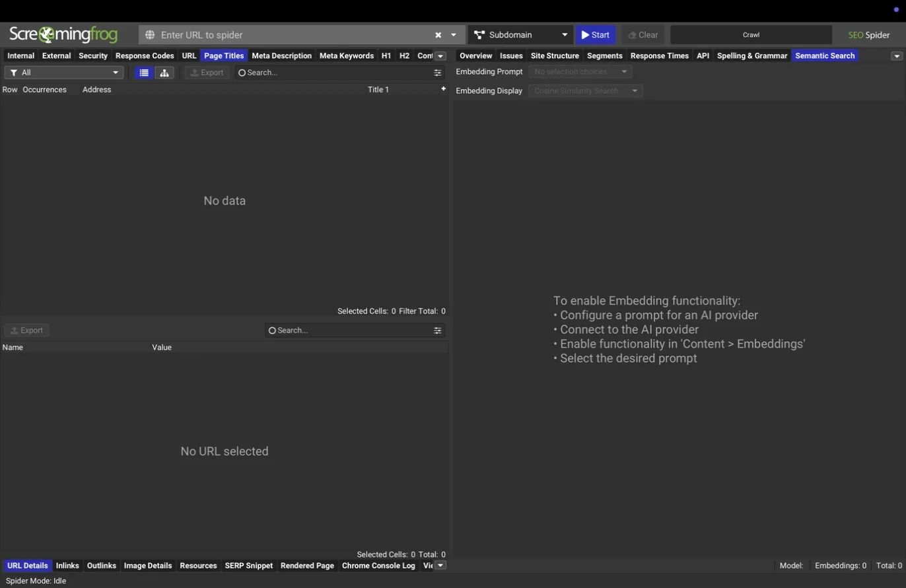Select the URL Details bottom tab
The width and height of the screenshot is (906, 588).
tap(28, 566)
